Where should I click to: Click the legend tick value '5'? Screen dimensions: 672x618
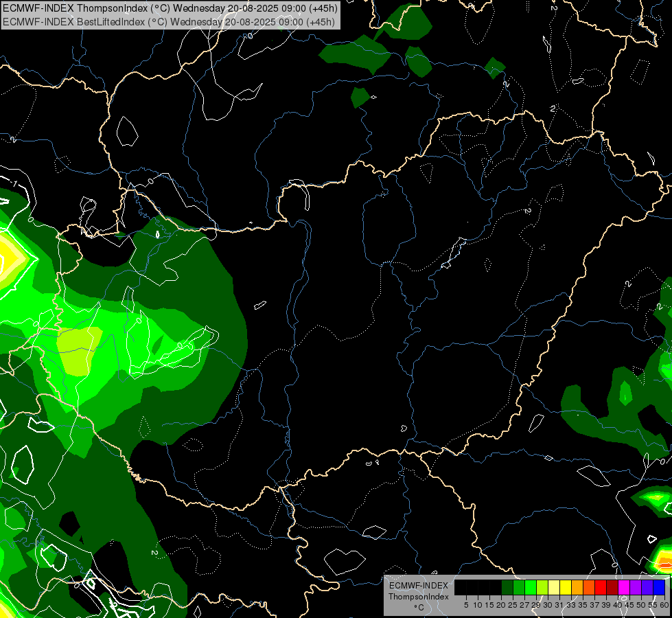click(x=466, y=605)
